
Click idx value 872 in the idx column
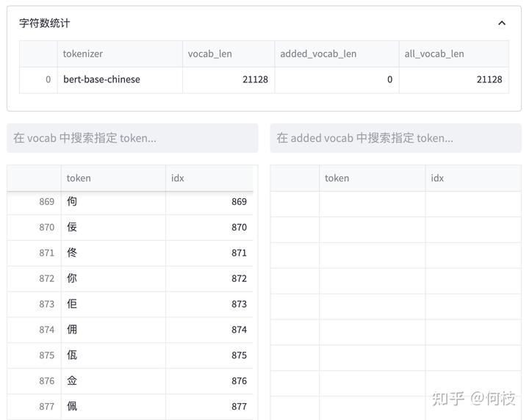[209, 278]
